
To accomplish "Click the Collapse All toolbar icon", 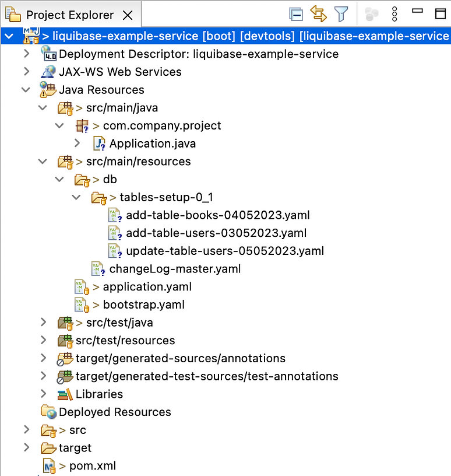I will pos(296,15).
